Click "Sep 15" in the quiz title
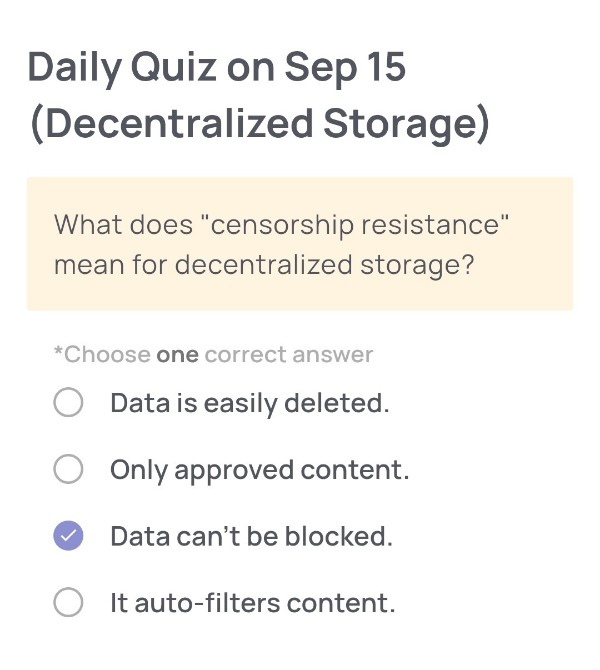This screenshot has width=600, height=670. 344,67
